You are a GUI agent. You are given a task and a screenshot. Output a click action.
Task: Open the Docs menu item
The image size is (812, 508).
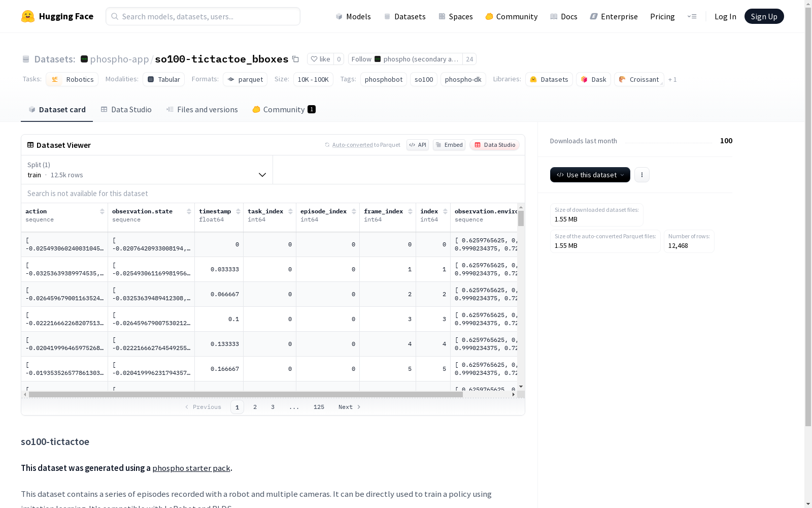[x=564, y=16]
